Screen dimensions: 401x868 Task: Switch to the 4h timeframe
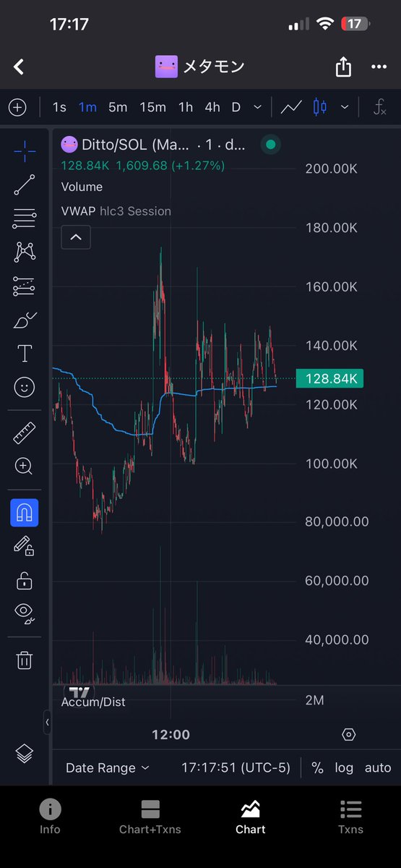tap(212, 107)
